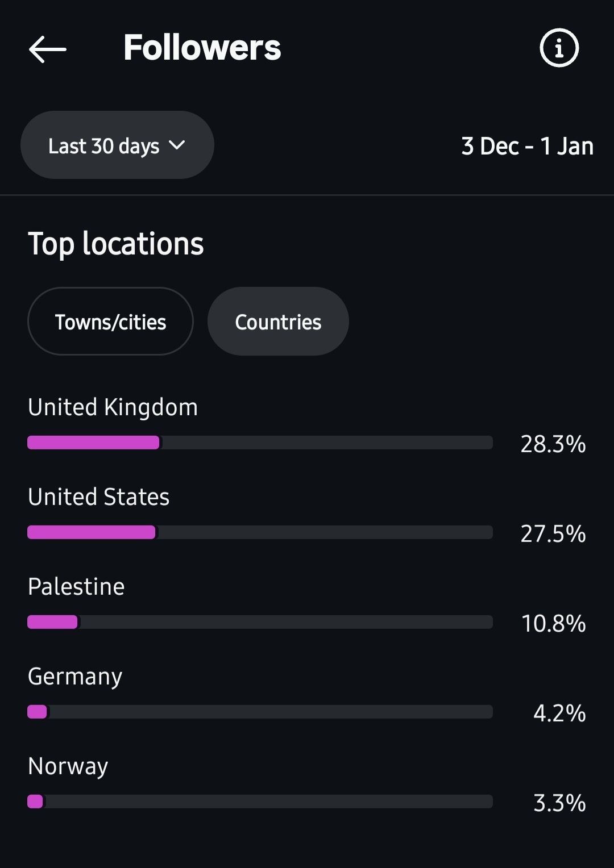Tap the back arrow icon
The image size is (614, 868).
pos(48,49)
